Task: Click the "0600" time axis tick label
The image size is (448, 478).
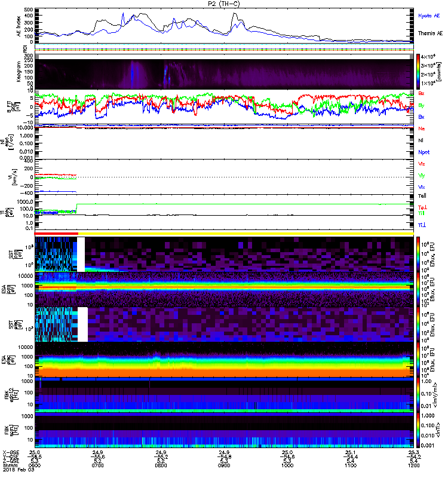Action: [35, 465]
